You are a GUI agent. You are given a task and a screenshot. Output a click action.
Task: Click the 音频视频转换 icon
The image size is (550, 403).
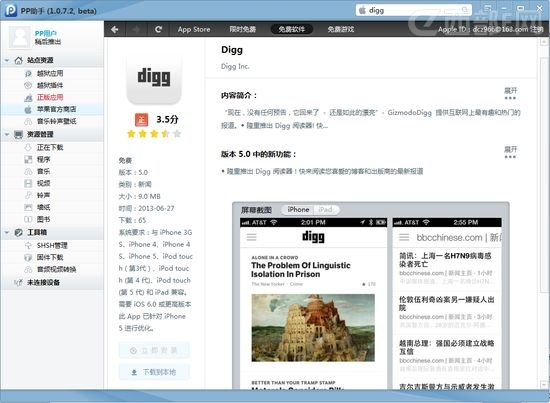point(28,269)
